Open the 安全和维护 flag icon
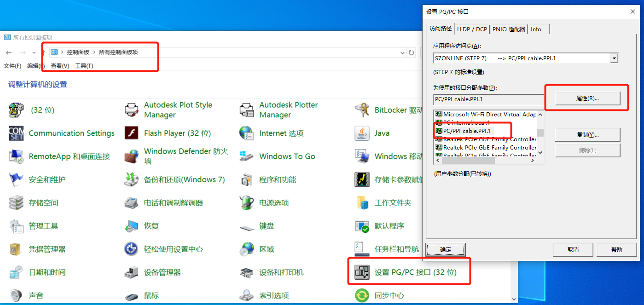The height and width of the screenshot is (305, 644). (x=16, y=179)
